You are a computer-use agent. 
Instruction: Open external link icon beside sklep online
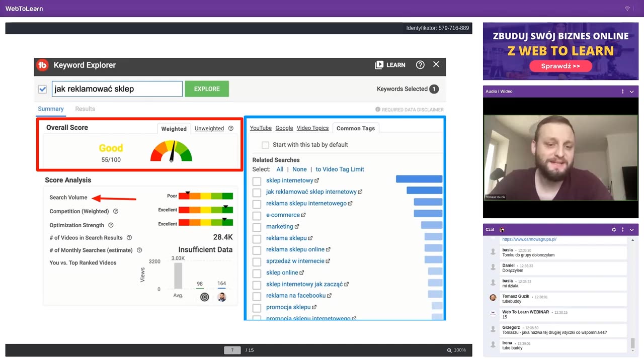pos(302,273)
